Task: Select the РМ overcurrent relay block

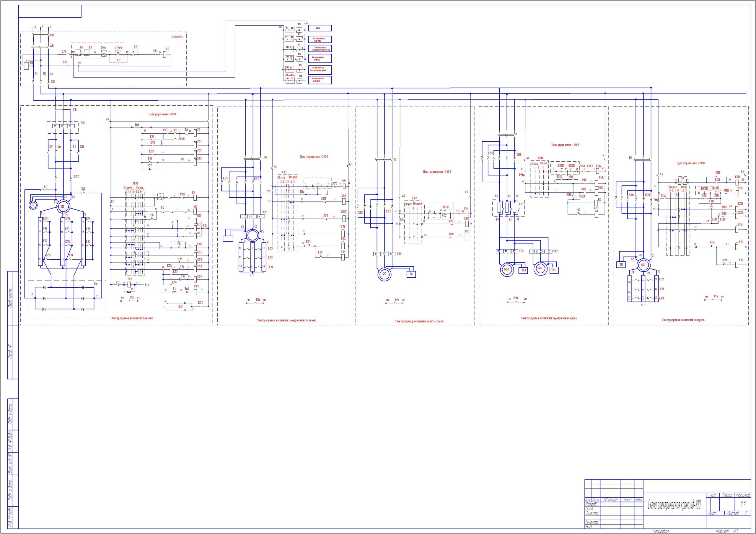Action: pos(63,126)
